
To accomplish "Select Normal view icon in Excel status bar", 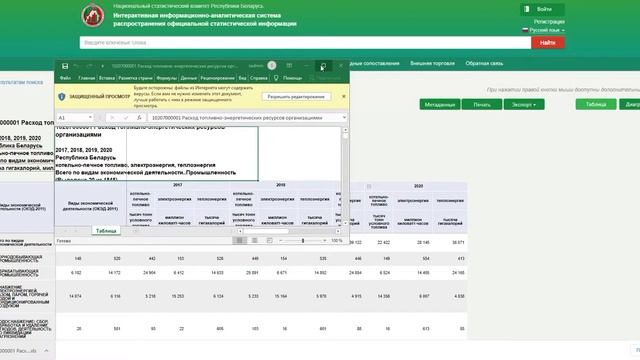I will point(240,241).
